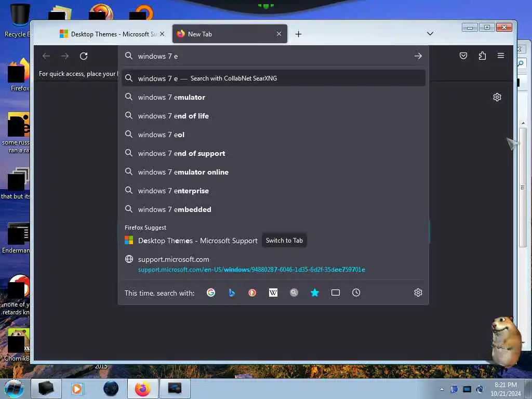Screen dimensions: 532x399
Task: Close the New Tab tab
Action: click(279, 34)
